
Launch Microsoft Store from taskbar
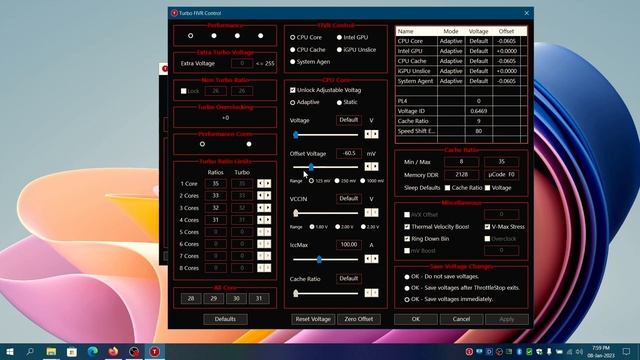(x=72, y=351)
